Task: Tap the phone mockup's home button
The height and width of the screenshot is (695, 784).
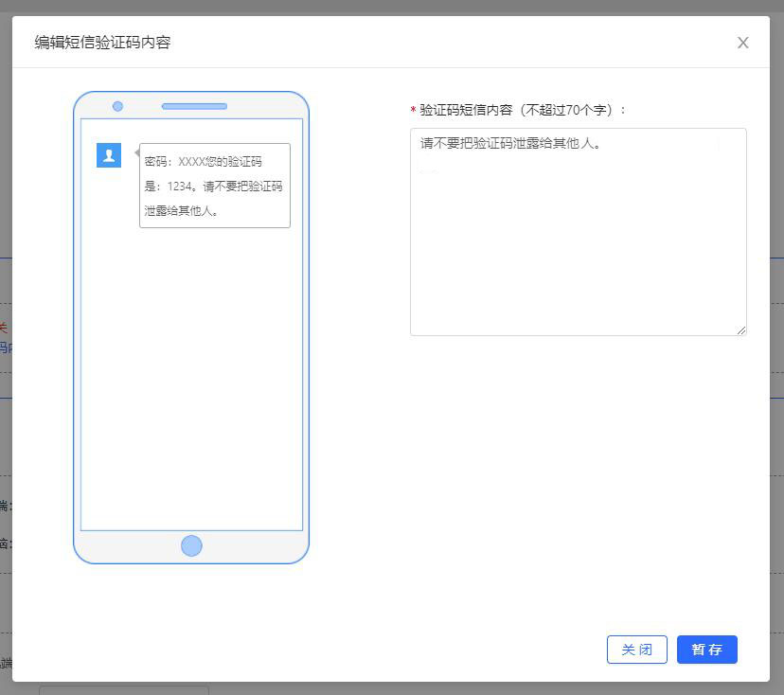Action: click(191, 545)
